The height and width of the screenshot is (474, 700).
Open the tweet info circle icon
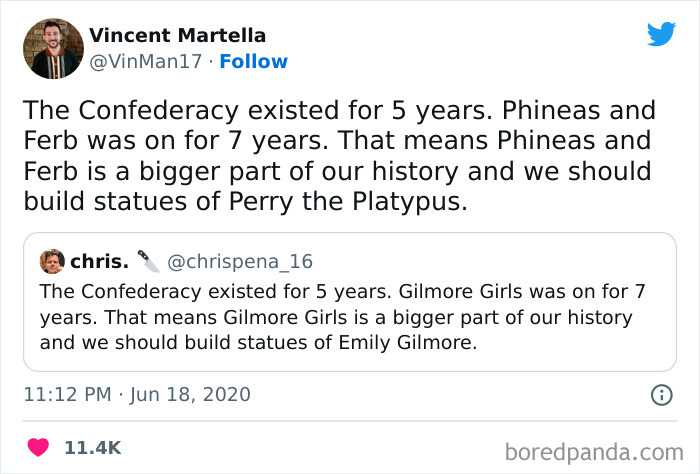point(661,395)
